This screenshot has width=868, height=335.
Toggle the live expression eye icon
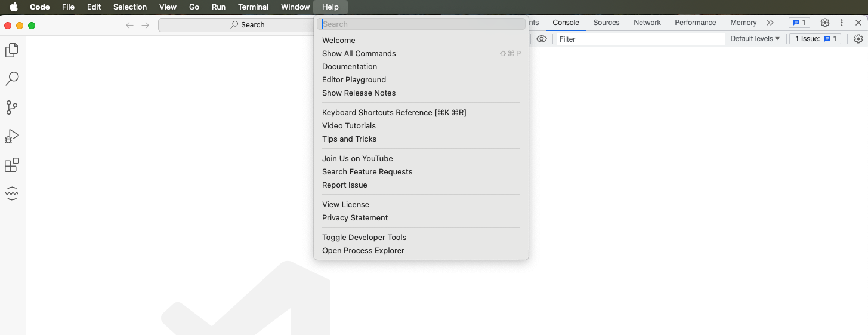tap(542, 39)
